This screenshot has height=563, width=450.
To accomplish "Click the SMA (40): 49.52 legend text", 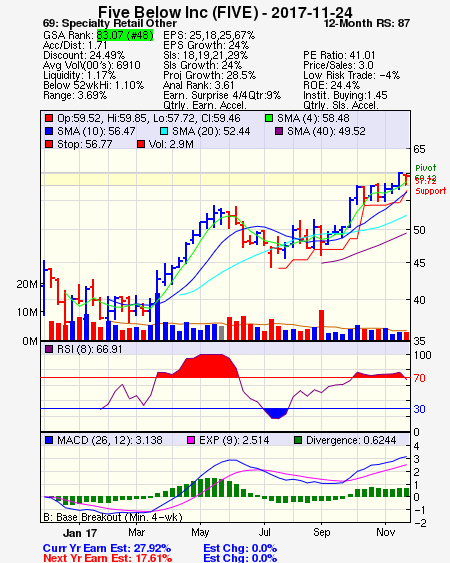I will [326, 131].
